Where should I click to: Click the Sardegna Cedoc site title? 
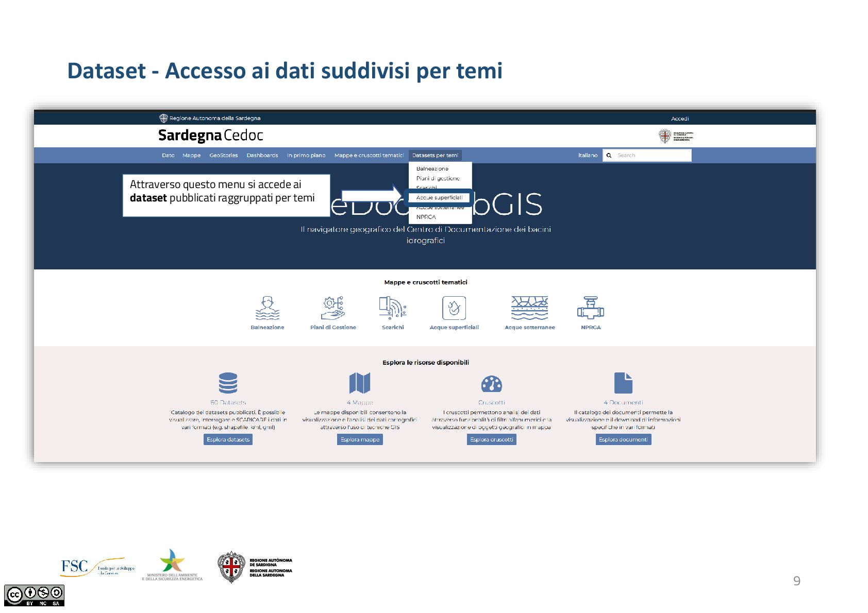211,135
